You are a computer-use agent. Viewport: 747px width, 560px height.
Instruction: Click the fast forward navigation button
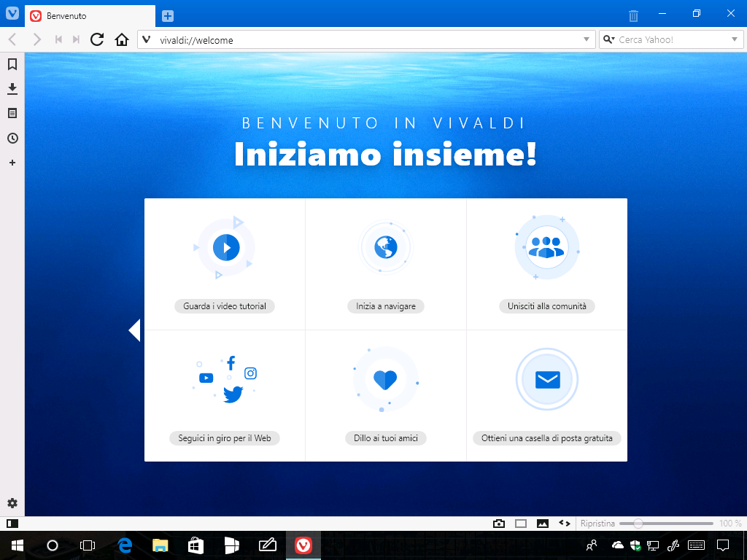[76, 39]
